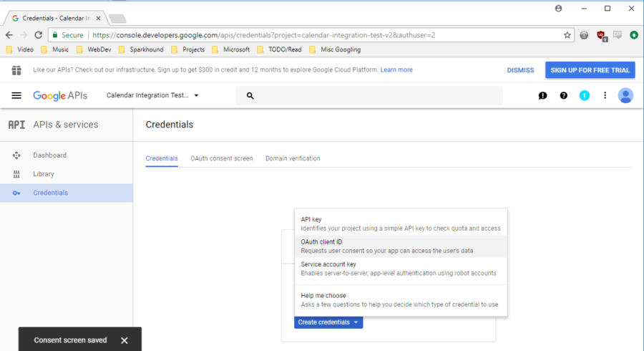
Task: Click the Chrome profile person icon
Action: coord(558,8)
